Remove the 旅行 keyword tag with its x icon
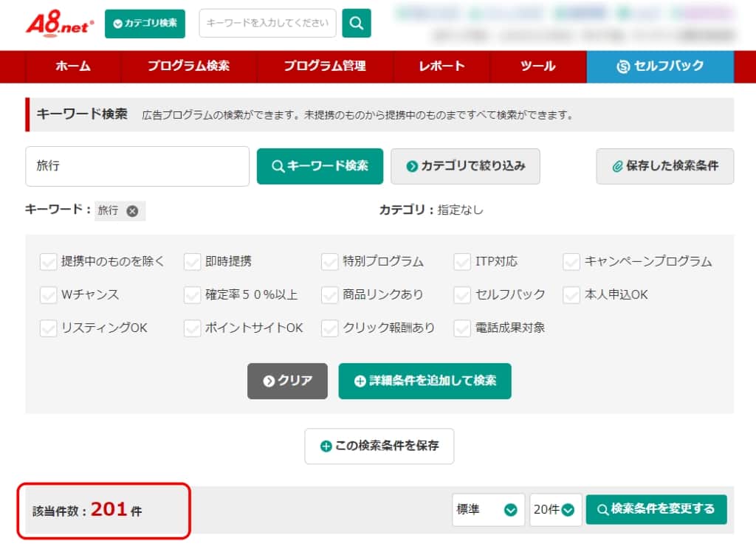Image resolution: width=756 pixels, height=549 pixels. tap(132, 210)
